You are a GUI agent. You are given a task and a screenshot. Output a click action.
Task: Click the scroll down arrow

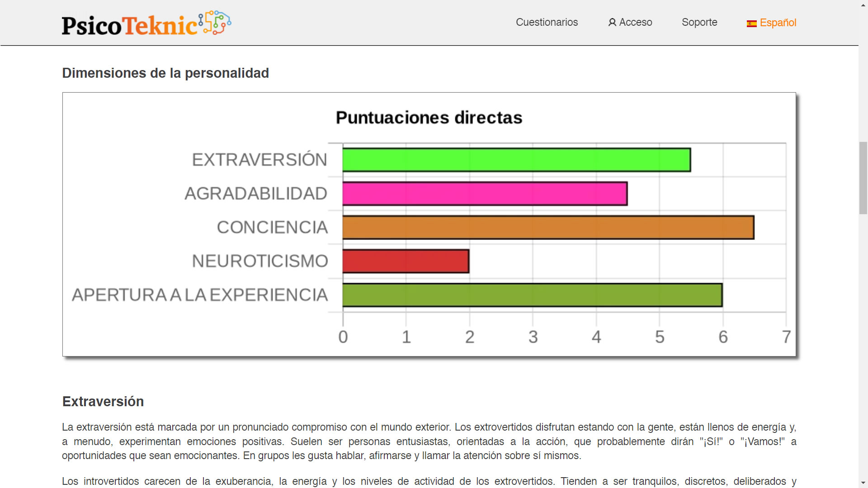point(863,483)
